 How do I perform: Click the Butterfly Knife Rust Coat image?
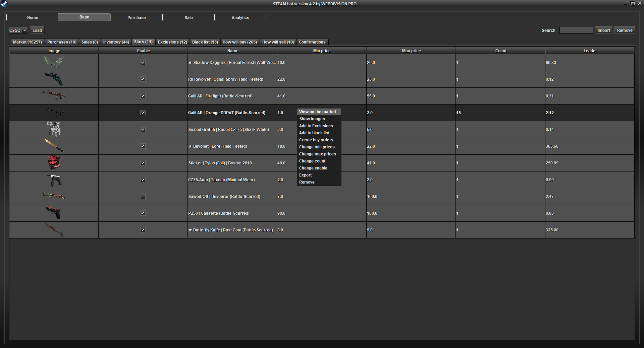(54, 230)
